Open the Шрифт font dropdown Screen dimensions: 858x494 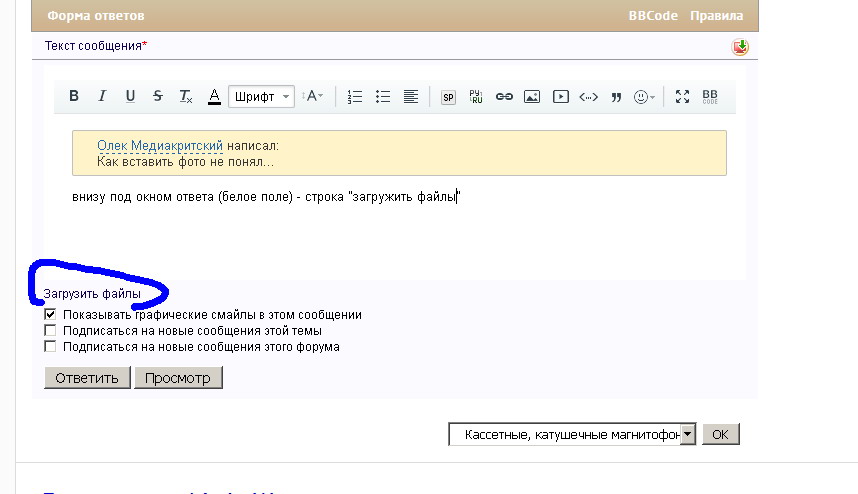point(261,97)
